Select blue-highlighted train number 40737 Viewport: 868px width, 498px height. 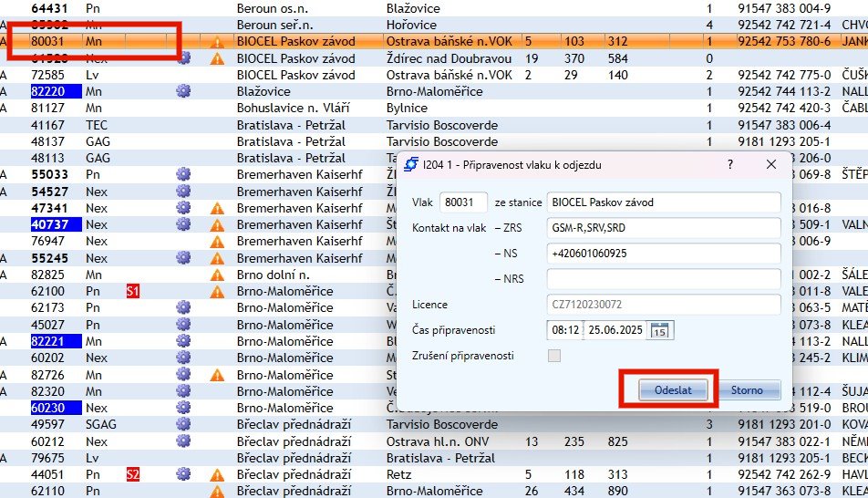pos(55,224)
